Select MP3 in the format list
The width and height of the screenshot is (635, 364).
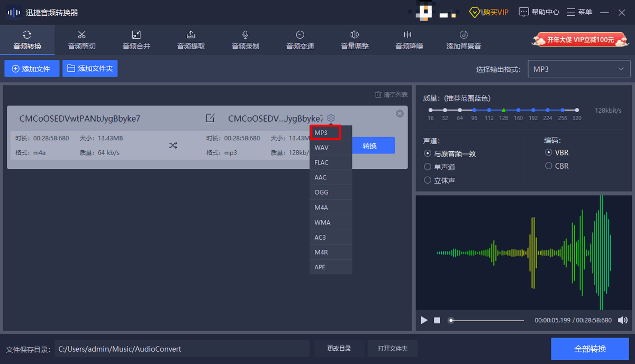pos(331,132)
